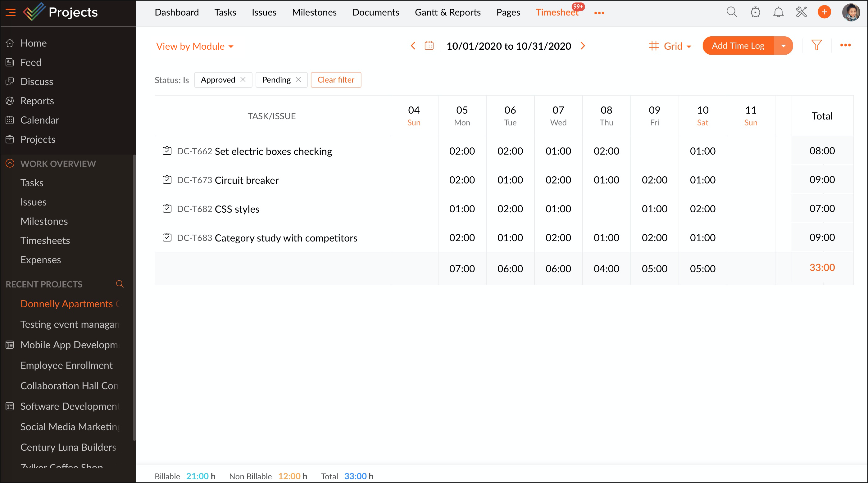The image size is (868, 483).
Task: Open the calendar date picker icon
Action: point(429,46)
